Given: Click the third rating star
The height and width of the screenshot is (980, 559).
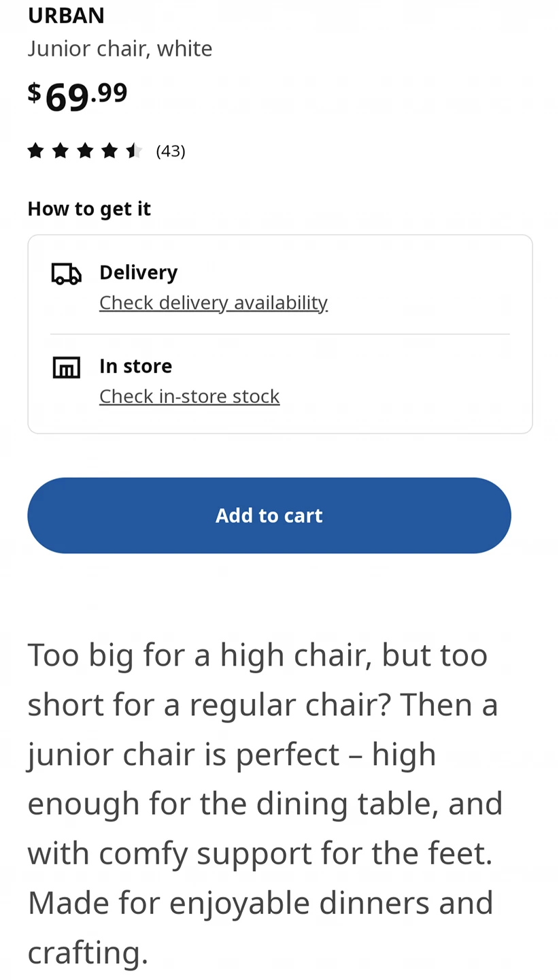Looking at the screenshot, I should coord(85,150).
